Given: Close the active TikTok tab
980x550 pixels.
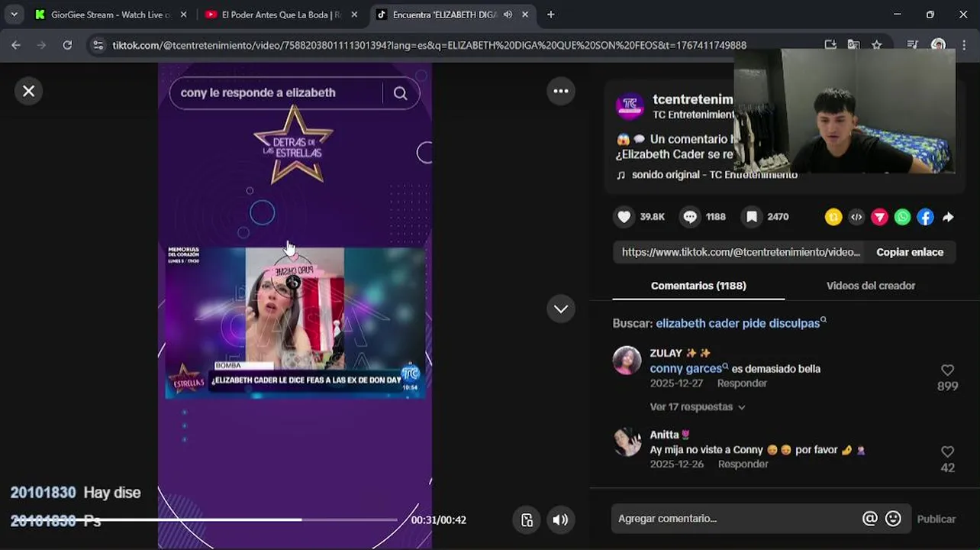Looking at the screenshot, I should point(525,15).
